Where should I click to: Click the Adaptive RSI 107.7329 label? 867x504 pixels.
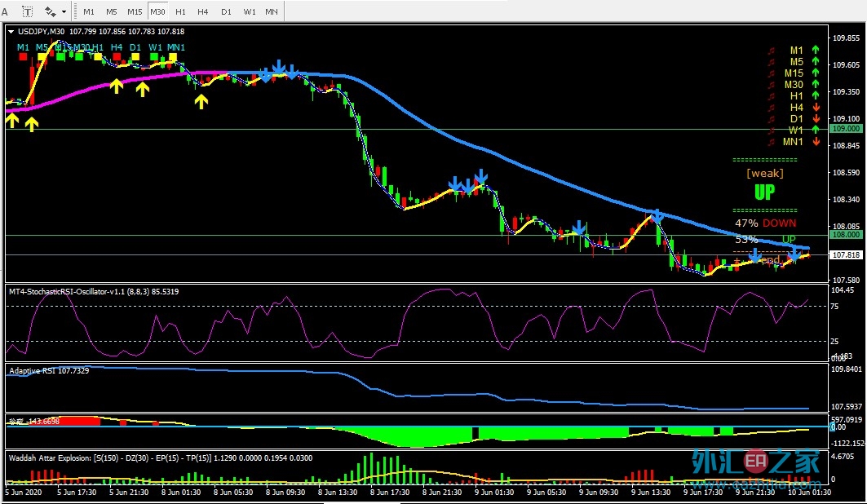(x=49, y=370)
